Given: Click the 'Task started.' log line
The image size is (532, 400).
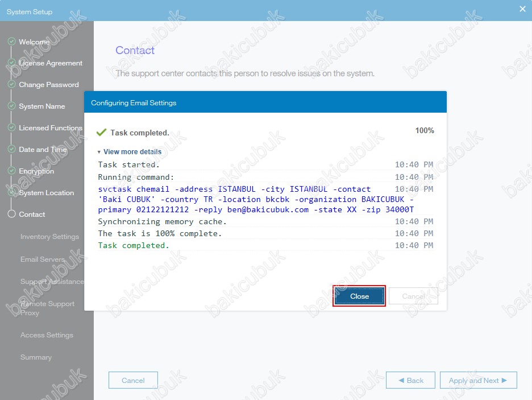Looking at the screenshot, I should [128, 164].
